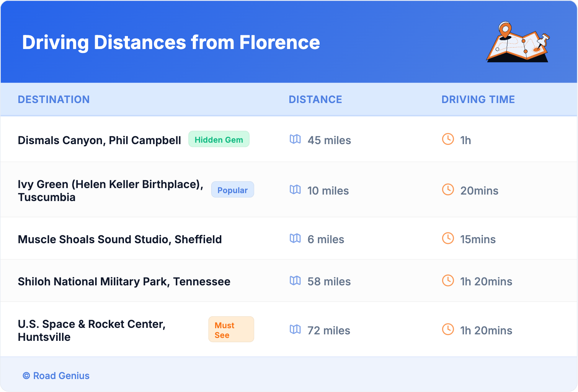578x392 pixels.
Task: Click the Driving Distances from Florence title
Action: [x=171, y=43]
